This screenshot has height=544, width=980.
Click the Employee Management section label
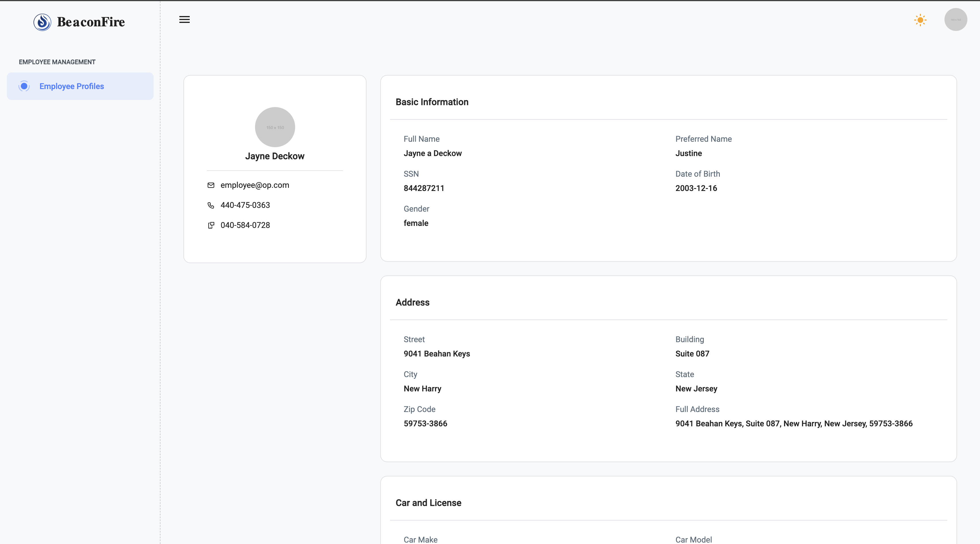[57, 62]
